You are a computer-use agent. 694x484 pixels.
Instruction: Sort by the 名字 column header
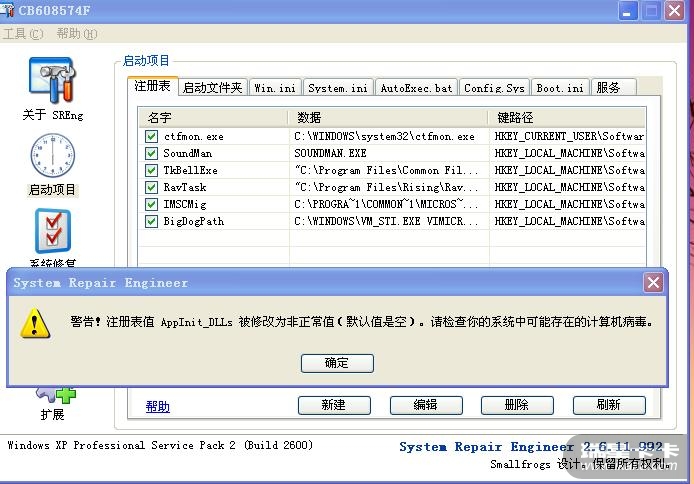point(213,118)
